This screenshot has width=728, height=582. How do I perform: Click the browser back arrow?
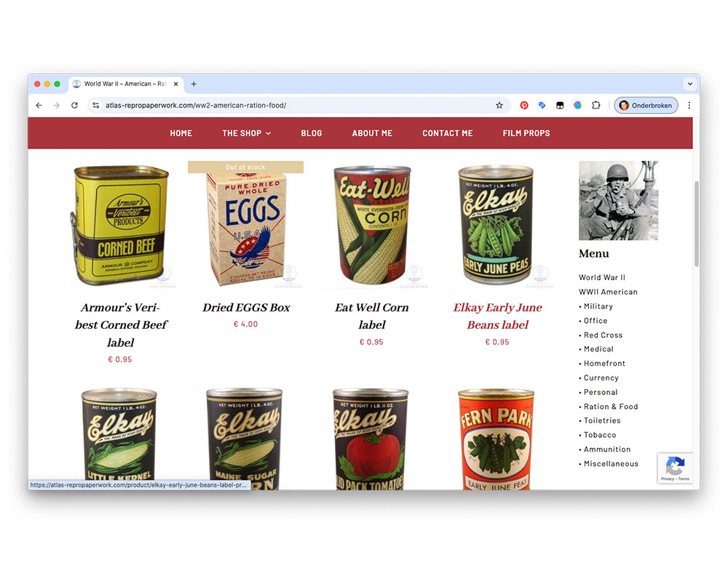(x=39, y=105)
